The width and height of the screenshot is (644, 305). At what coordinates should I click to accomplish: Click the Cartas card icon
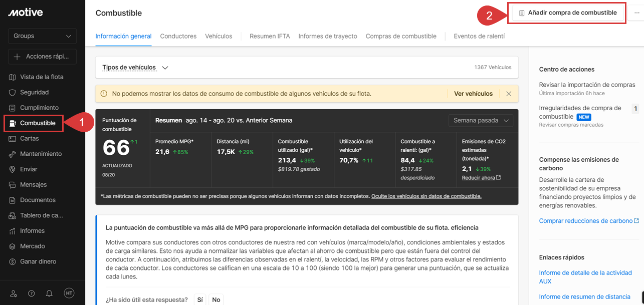click(x=13, y=139)
